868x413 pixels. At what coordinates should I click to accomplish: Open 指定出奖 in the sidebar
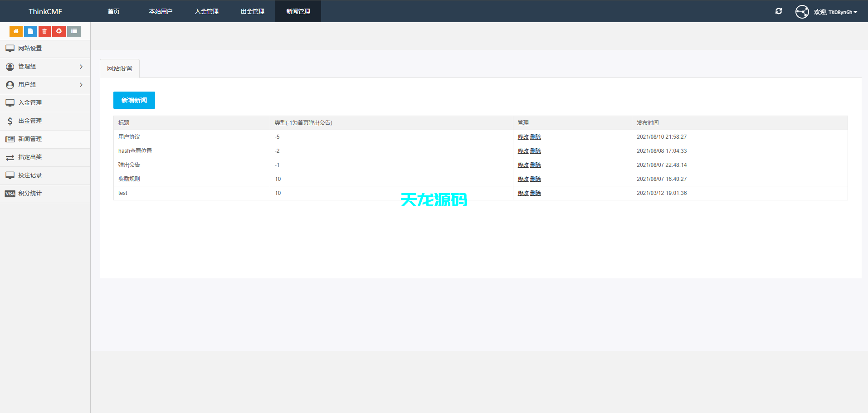[30, 157]
